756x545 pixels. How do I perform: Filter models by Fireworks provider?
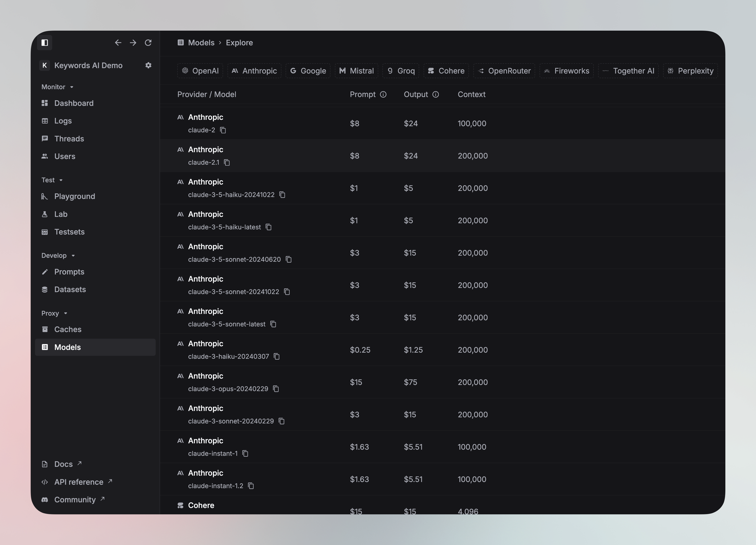[567, 71]
